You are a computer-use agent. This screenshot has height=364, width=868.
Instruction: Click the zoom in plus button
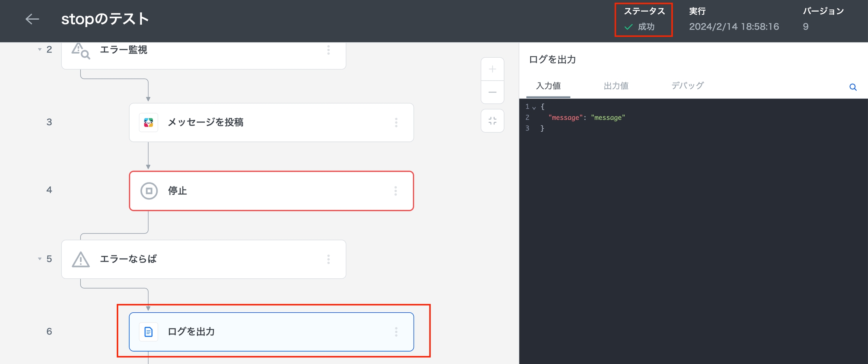[x=492, y=69]
